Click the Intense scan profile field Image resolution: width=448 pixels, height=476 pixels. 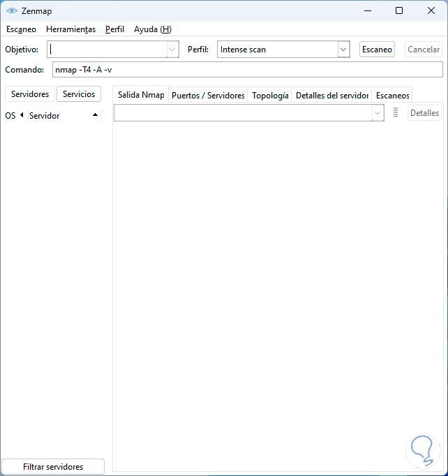click(278, 49)
